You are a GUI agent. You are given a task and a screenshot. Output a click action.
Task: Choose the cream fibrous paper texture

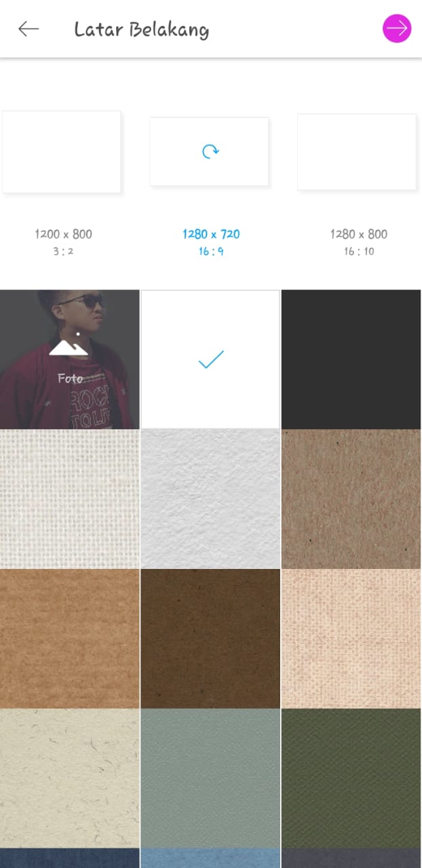click(x=70, y=778)
